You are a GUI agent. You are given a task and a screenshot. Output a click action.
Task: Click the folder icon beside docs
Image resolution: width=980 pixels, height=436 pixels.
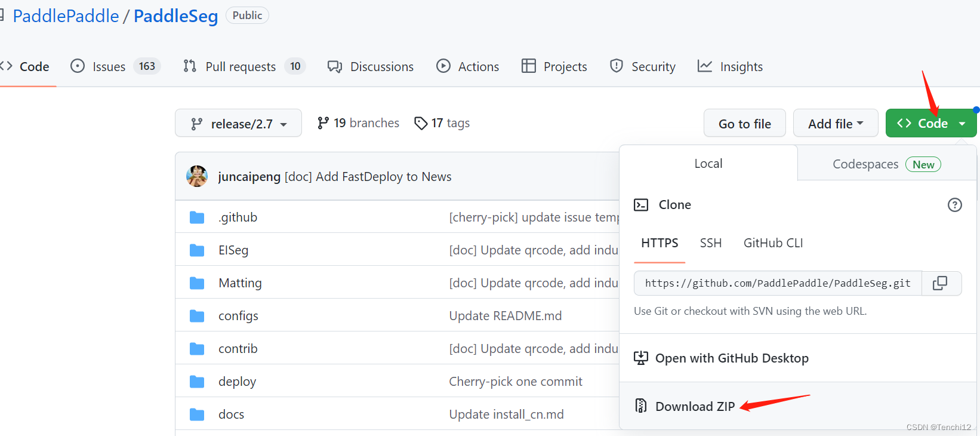coord(197,414)
